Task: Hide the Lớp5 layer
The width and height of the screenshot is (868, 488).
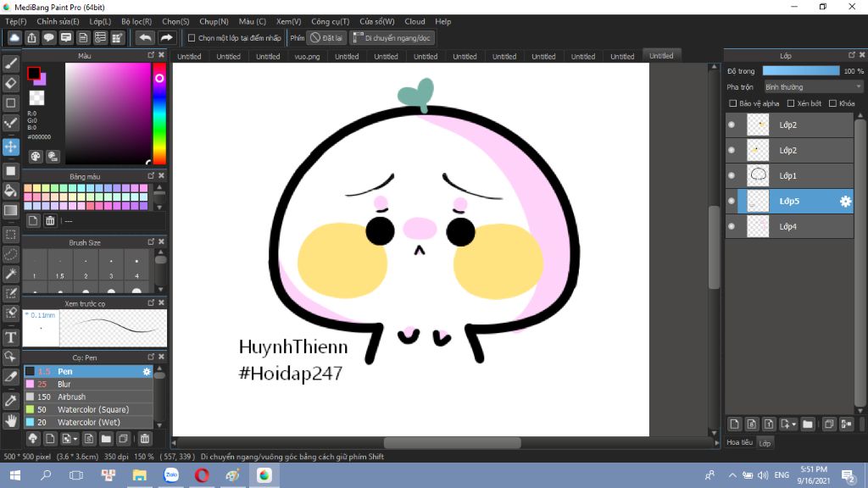Action: coord(732,202)
